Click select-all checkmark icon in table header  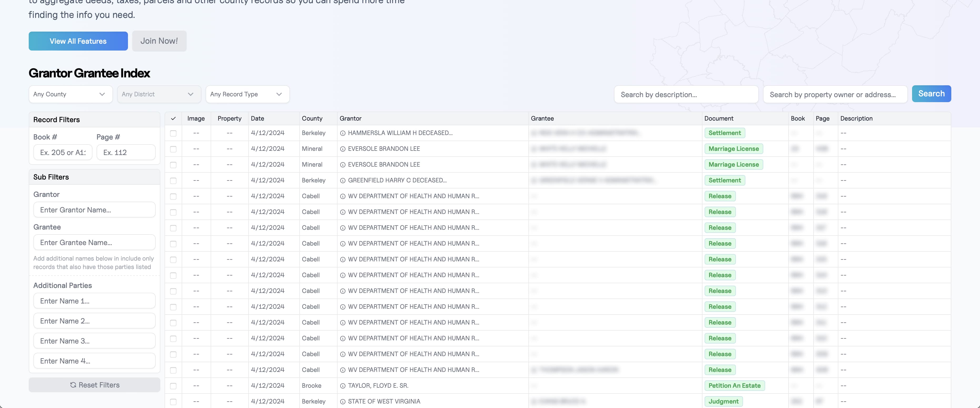coord(173,119)
